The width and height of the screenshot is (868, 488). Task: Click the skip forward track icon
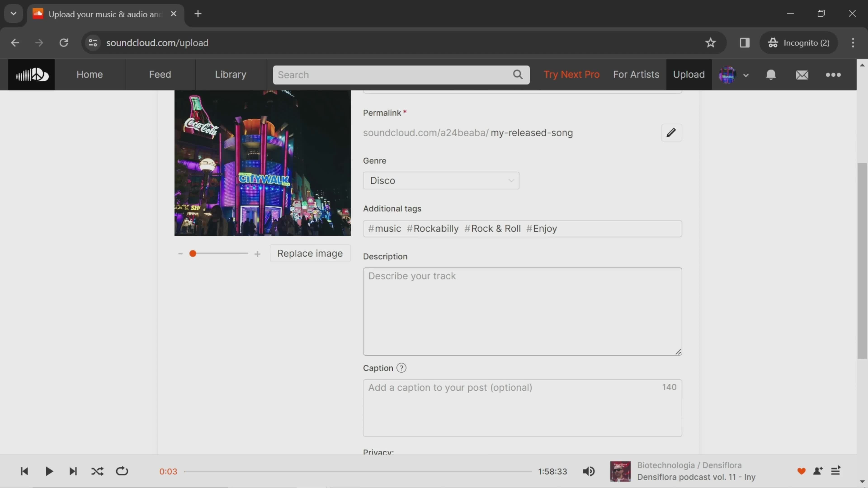tap(73, 471)
